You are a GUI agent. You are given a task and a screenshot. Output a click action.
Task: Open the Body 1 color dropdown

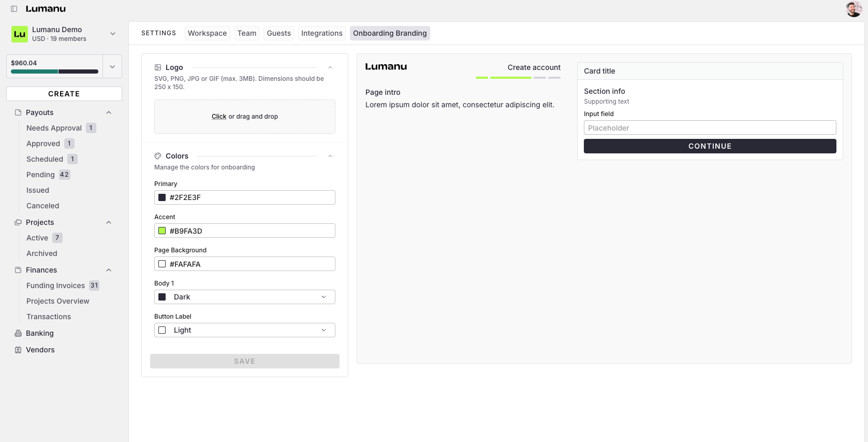(245, 297)
